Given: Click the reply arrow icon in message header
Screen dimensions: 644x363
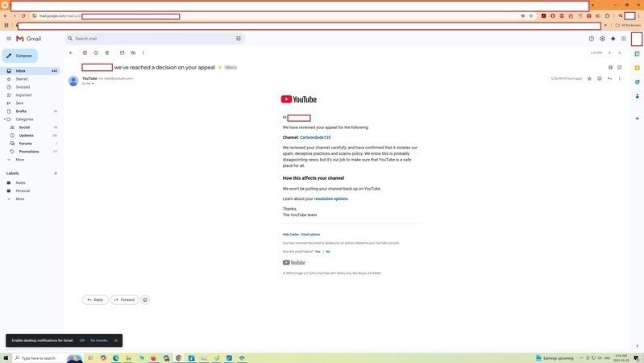Looking at the screenshot, I should (x=609, y=78).
